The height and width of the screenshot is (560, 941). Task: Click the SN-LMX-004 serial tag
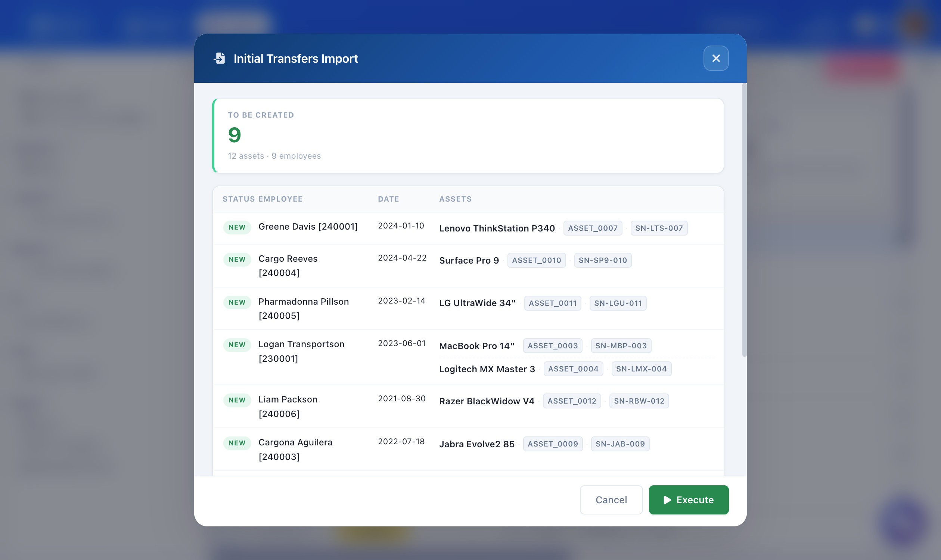641,369
